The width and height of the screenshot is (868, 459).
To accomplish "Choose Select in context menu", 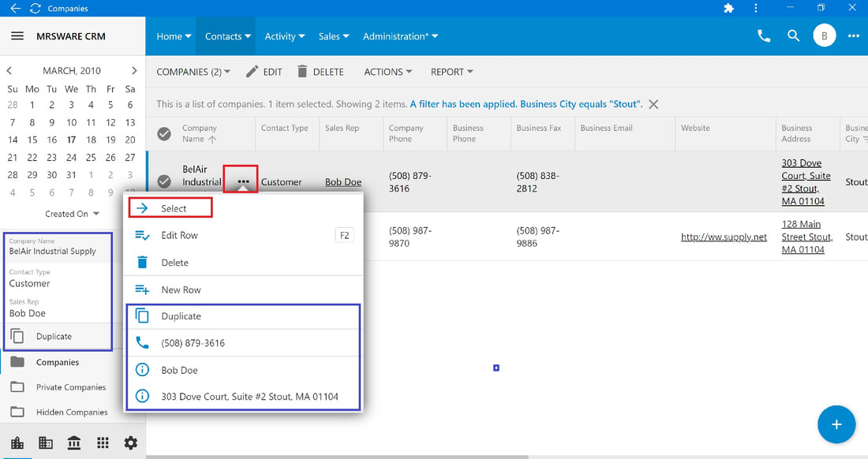I will pyautogui.click(x=244, y=208).
